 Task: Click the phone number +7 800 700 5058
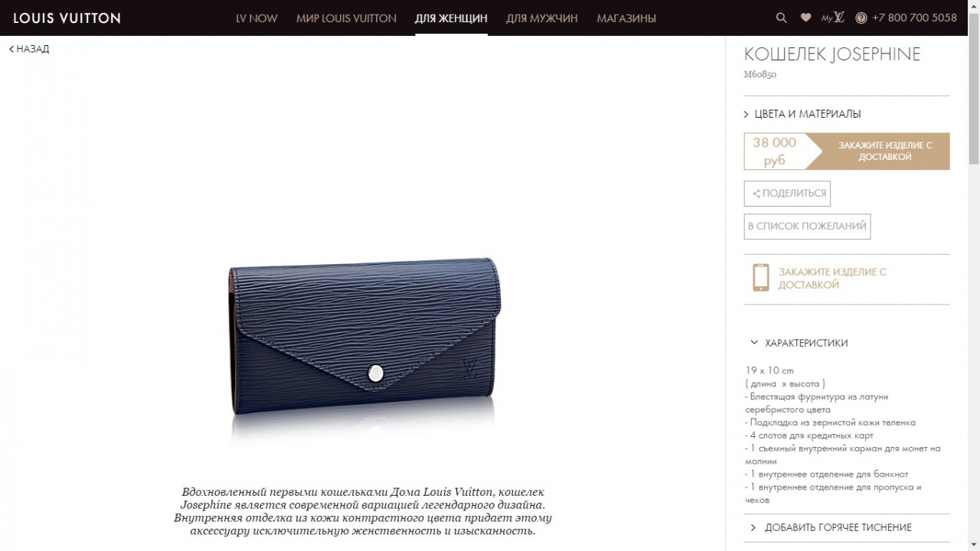pos(914,18)
